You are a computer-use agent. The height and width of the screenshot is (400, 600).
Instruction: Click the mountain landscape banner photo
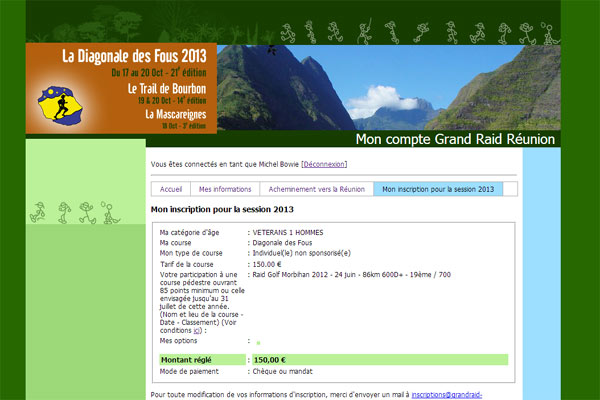389,87
